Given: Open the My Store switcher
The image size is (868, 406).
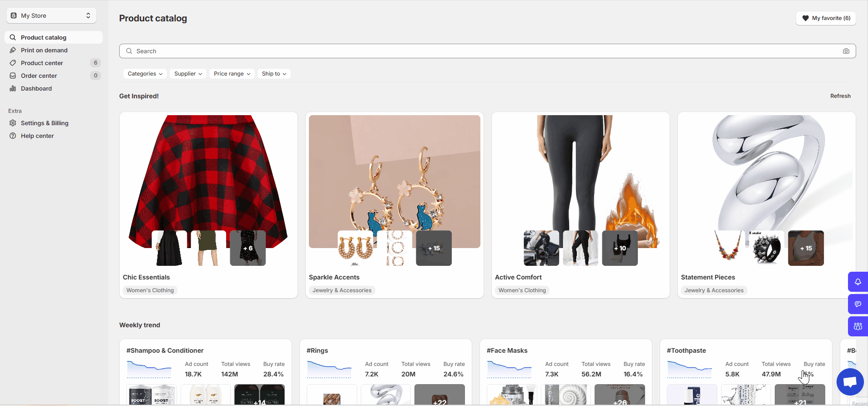Looking at the screenshot, I should [51, 15].
